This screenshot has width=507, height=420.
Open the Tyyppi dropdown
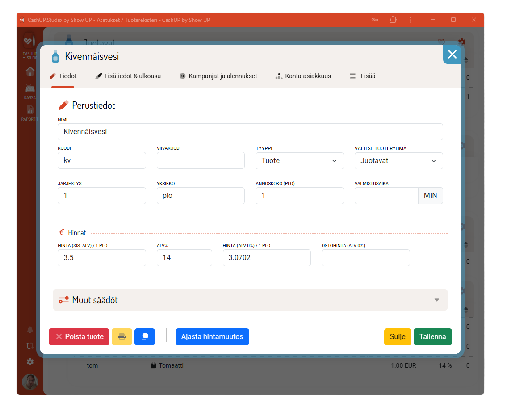point(299,161)
